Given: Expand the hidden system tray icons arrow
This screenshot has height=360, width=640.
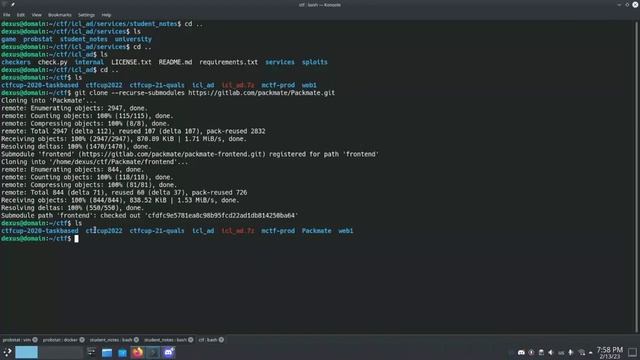Looking at the screenshot, I should pyautogui.click(x=590, y=353).
